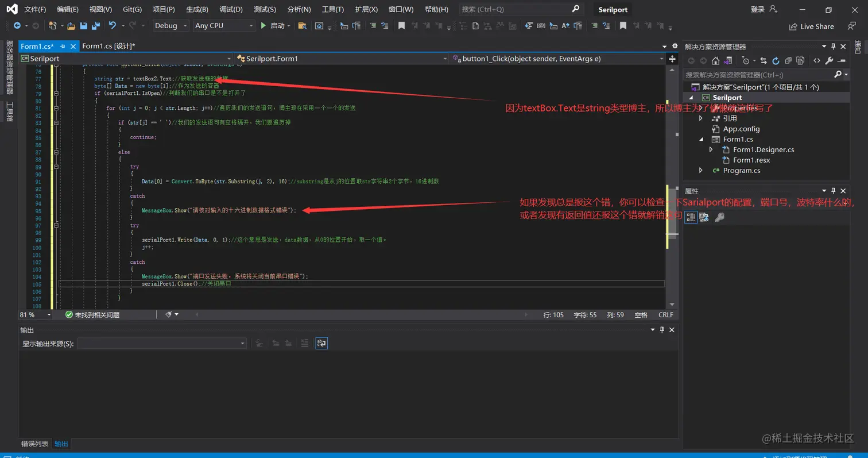Expand the 引用 references node
The width and height of the screenshot is (868, 458).
pyautogui.click(x=700, y=118)
